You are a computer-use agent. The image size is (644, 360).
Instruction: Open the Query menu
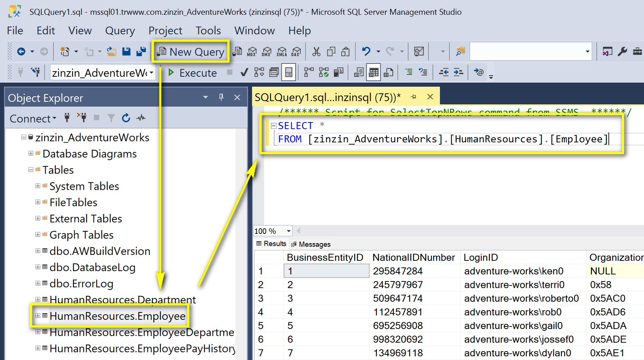coord(120,31)
